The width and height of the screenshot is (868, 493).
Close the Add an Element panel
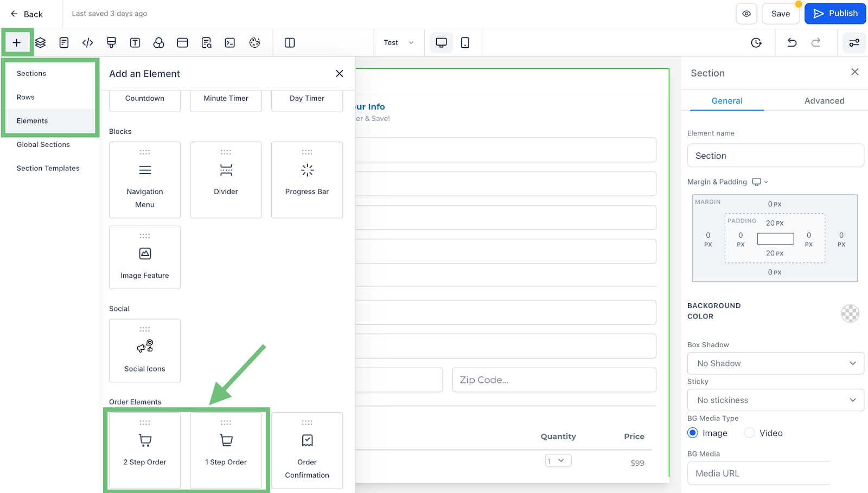tap(340, 73)
